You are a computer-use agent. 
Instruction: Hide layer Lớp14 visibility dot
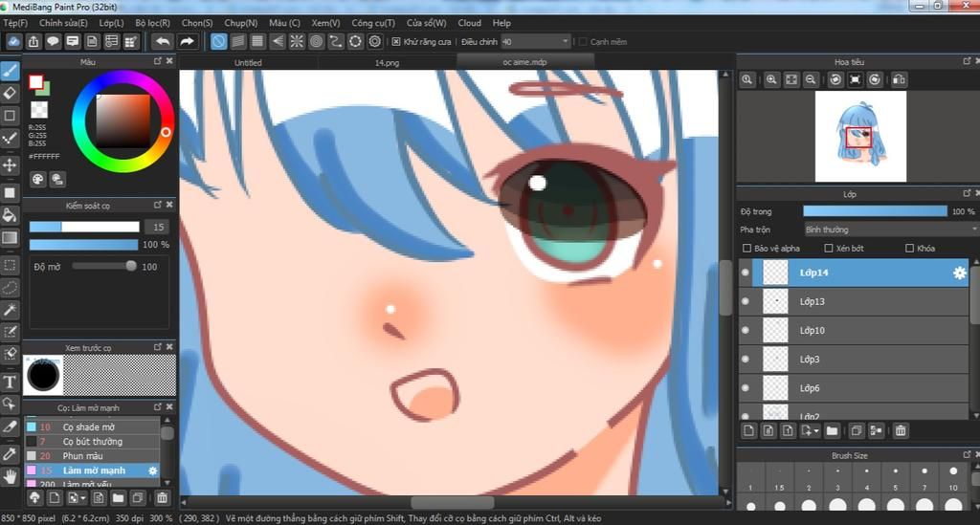tap(745, 273)
